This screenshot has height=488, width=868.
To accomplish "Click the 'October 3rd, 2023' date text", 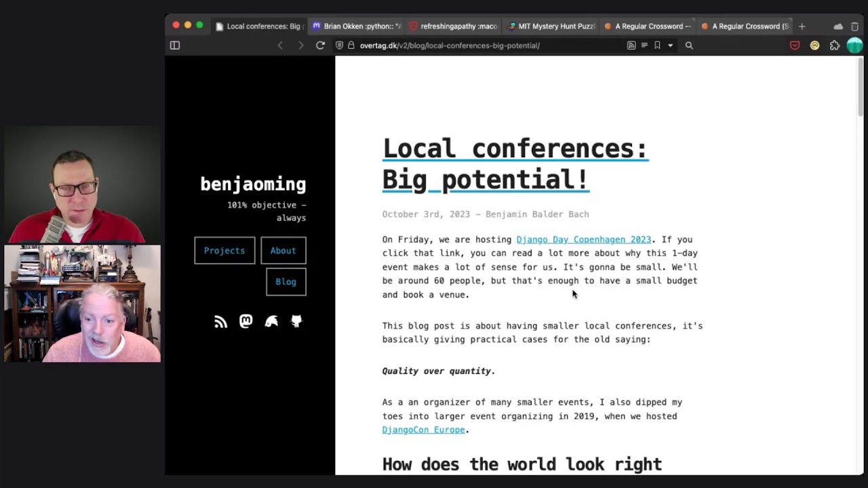I will pos(426,214).
